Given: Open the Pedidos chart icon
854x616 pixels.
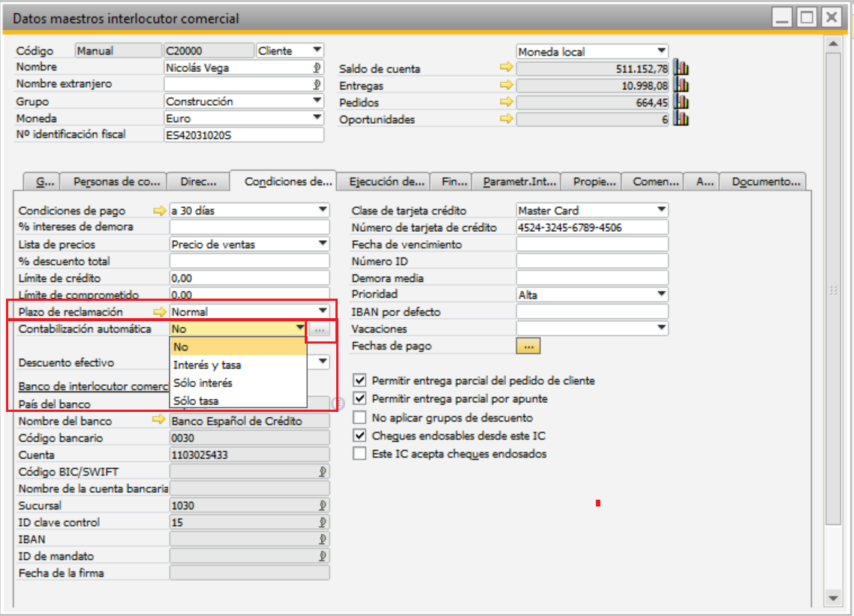Looking at the screenshot, I should [x=681, y=102].
